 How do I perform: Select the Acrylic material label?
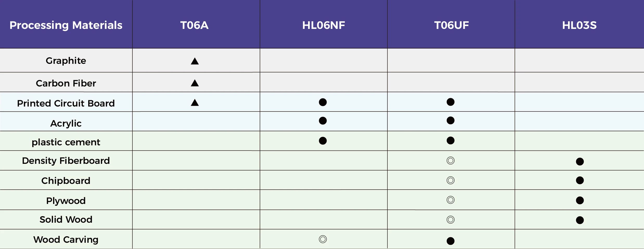point(66,123)
